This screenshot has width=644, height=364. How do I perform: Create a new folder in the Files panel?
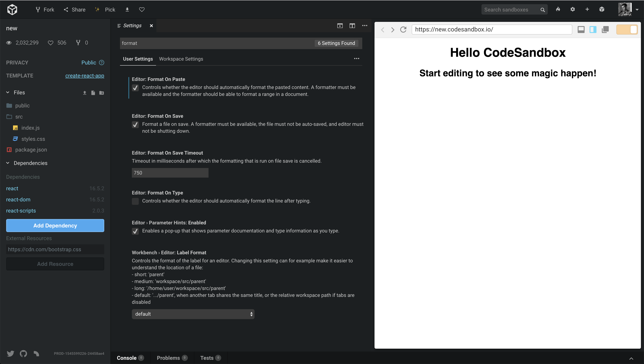102,93
